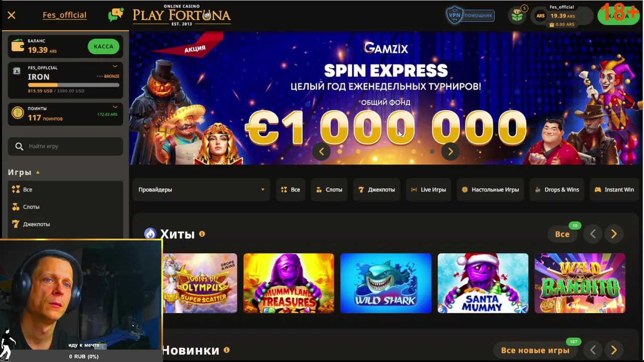Open the Все новые игры link
644x362 pixels.
535,350
